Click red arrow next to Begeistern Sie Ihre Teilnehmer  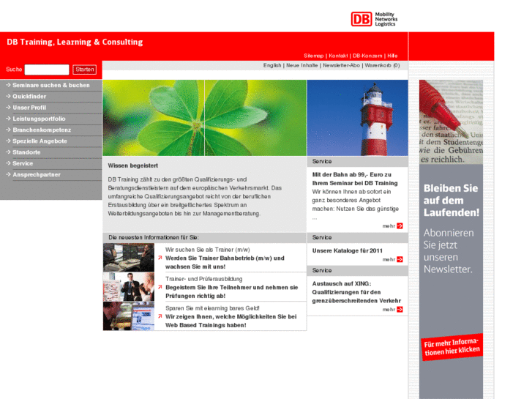(x=160, y=287)
